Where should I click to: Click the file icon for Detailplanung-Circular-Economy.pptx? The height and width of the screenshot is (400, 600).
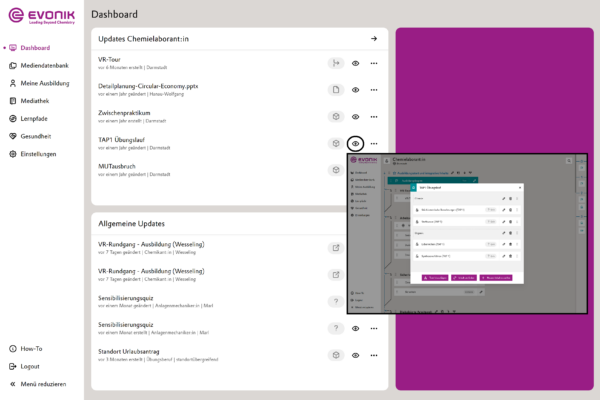click(x=336, y=90)
